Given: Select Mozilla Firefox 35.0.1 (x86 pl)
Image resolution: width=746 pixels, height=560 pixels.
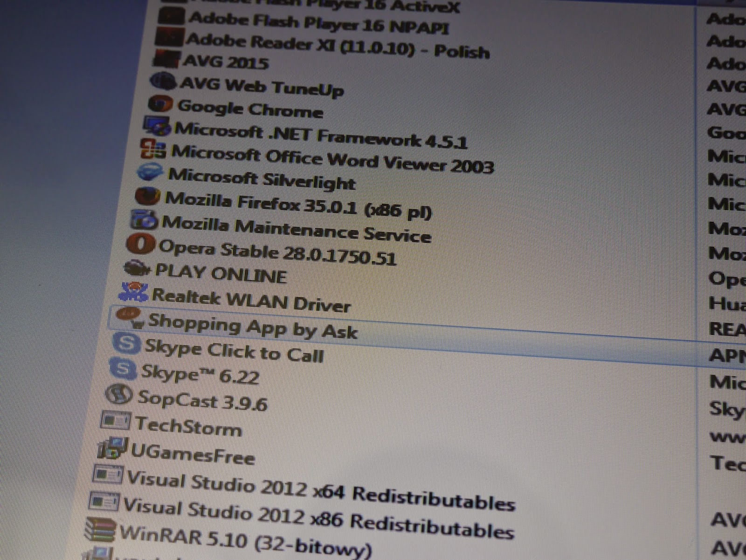Looking at the screenshot, I should coord(298,206).
